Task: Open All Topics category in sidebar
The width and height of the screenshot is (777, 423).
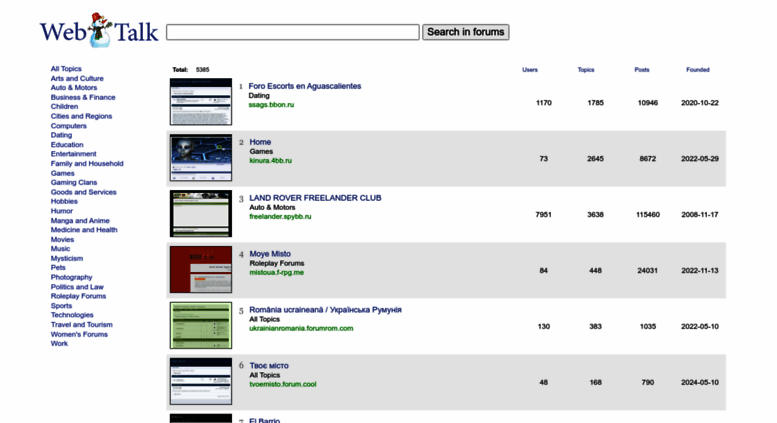Action: pos(66,69)
